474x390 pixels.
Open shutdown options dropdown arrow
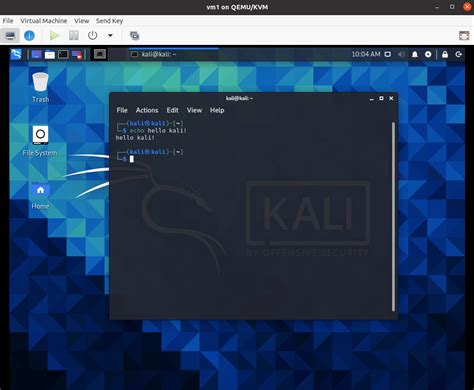110,35
